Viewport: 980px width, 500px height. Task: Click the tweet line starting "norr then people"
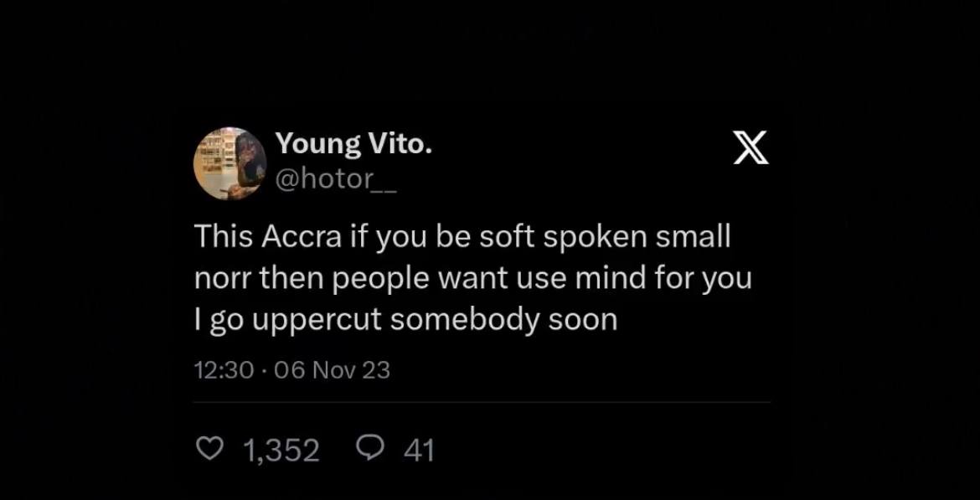[x=472, y=278]
